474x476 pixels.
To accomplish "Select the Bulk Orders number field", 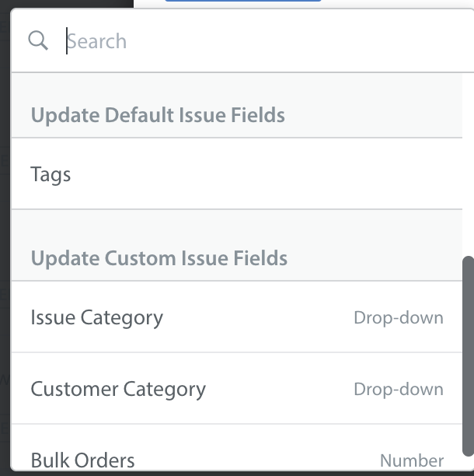I will click(x=236, y=450).
